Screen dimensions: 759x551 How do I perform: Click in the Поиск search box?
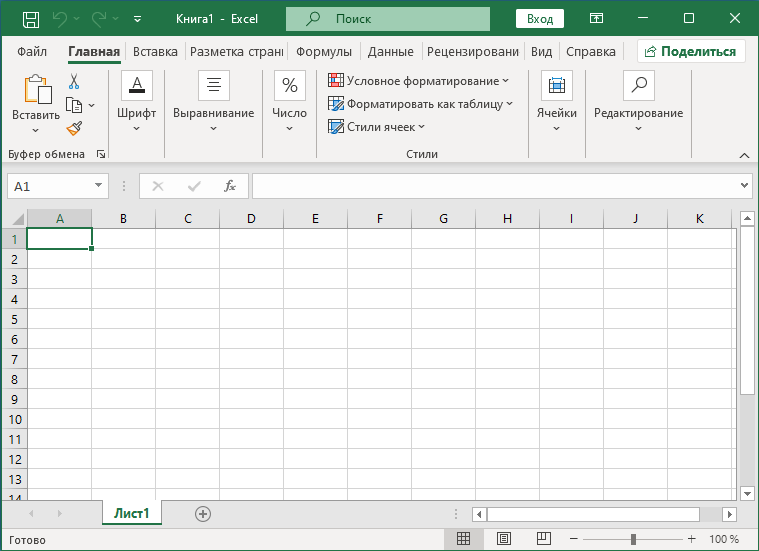[x=387, y=18]
